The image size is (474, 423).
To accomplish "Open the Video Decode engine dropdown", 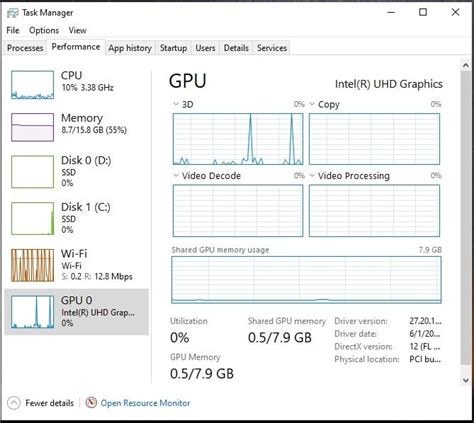I will point(176,175).
